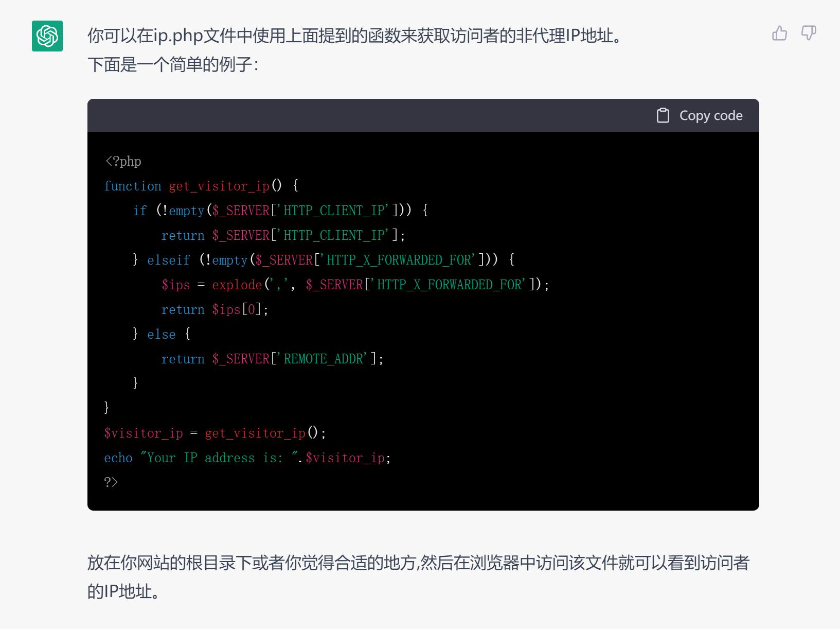The width and height of the screenshot is (840, 629).
Task: Click the "echo" keyword
Action: coord(118,458)
